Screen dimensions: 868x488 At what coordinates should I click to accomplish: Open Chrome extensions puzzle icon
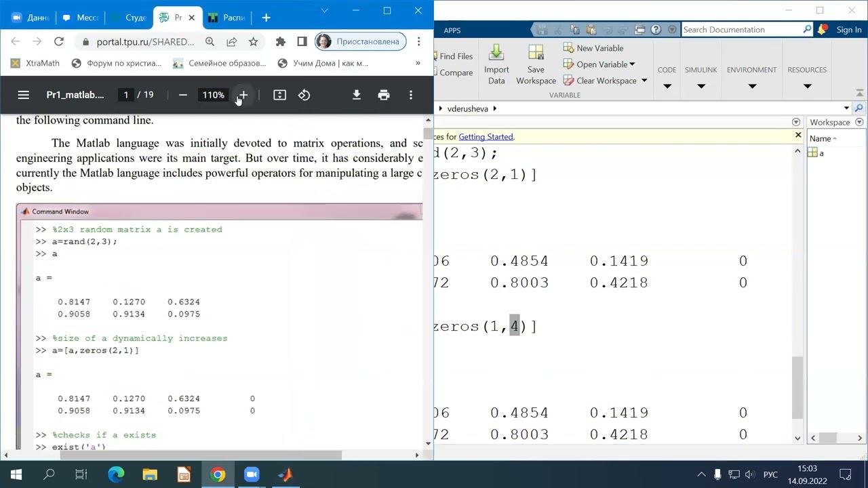click(281, 41)
